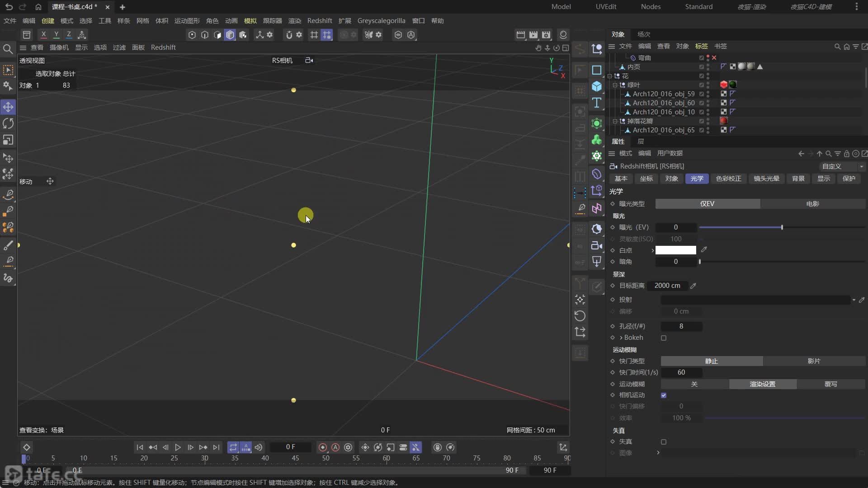Click the Render to Picture Viewer icon
Image resolution: width=868 pixels, height=488 pixels.
[x=533, y=35]
